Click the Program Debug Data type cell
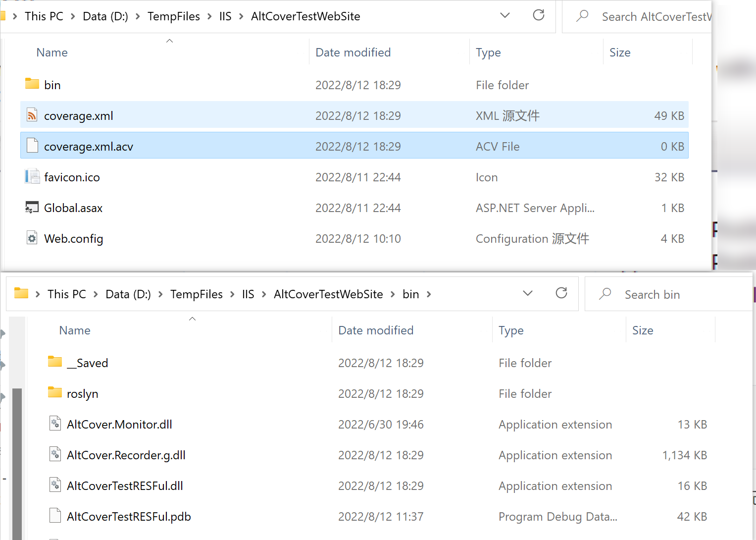The height and width of the screenshot is (540, 756). (558, 517)
